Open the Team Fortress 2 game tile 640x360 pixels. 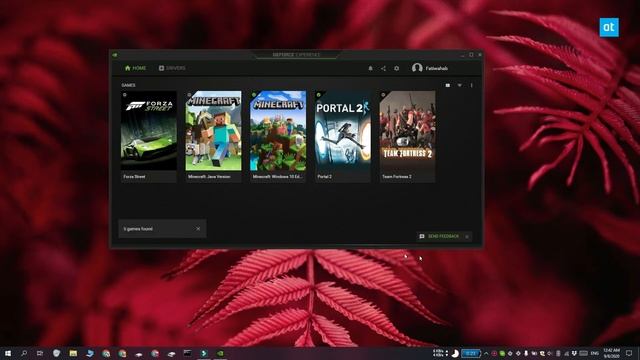click(407, 136)
